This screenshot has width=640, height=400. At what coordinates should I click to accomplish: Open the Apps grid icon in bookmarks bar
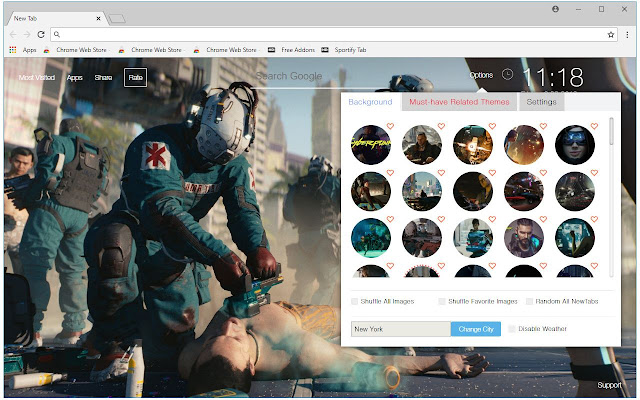click(13, 50)
